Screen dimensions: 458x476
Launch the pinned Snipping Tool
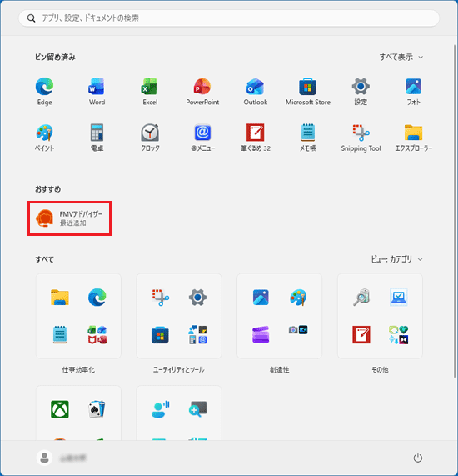pyautogui.click(x=361, y=138)
